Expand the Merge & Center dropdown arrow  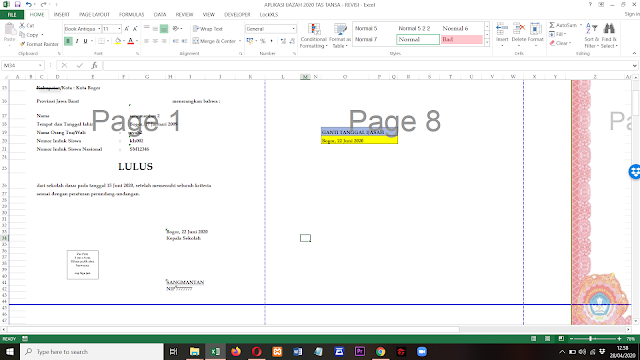click(x=240, y=41)
